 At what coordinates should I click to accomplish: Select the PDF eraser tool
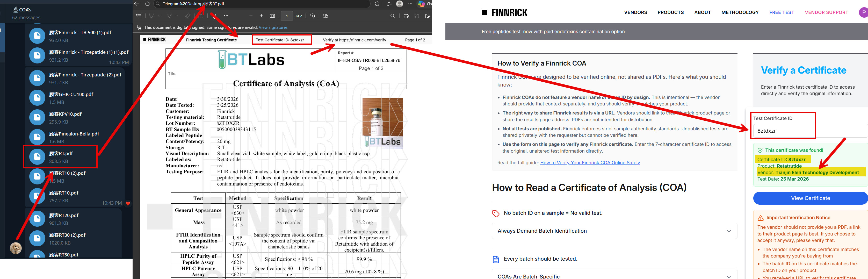click(x=187, y=16)
